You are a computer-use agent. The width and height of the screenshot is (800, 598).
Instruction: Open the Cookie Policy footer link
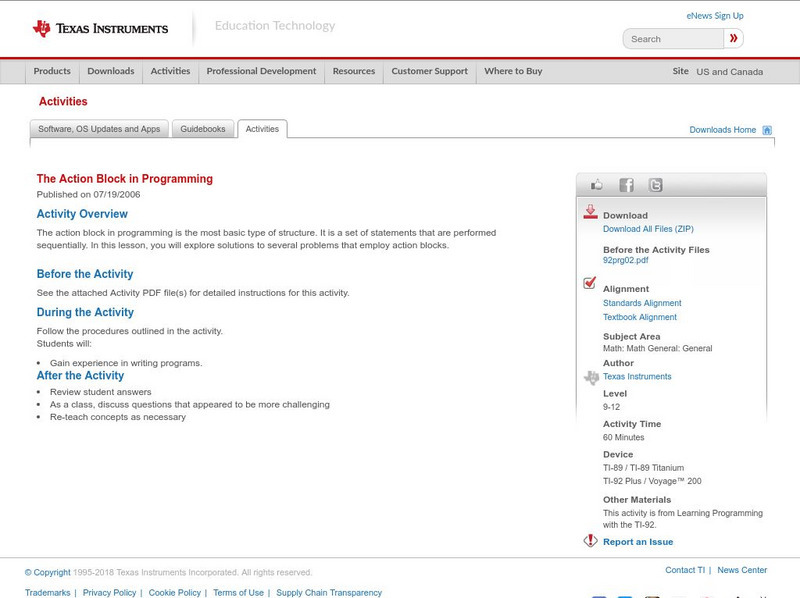point(174,592)
